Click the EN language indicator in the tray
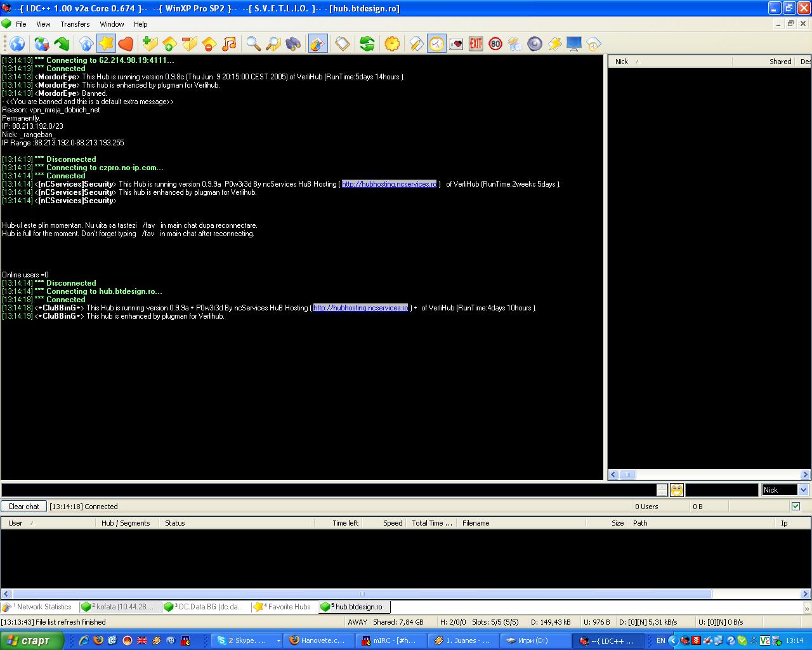This screenshot has width=812, height=650. (660, 640)
